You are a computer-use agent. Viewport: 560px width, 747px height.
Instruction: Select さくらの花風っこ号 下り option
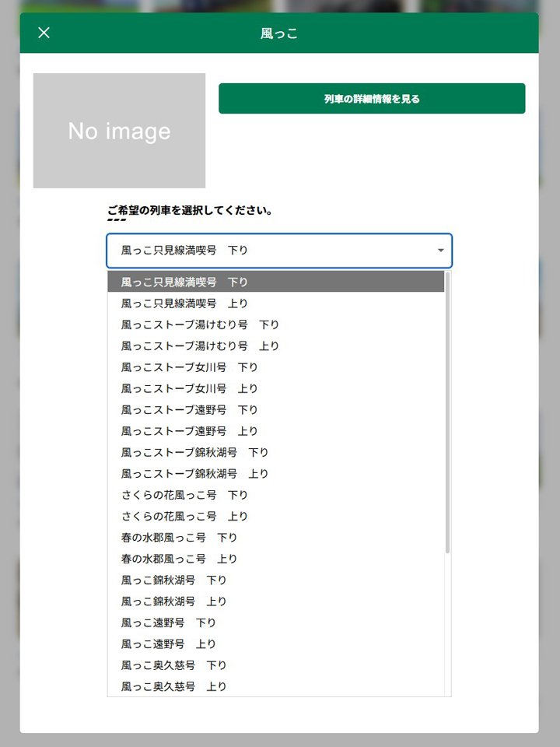coord(275,495)
